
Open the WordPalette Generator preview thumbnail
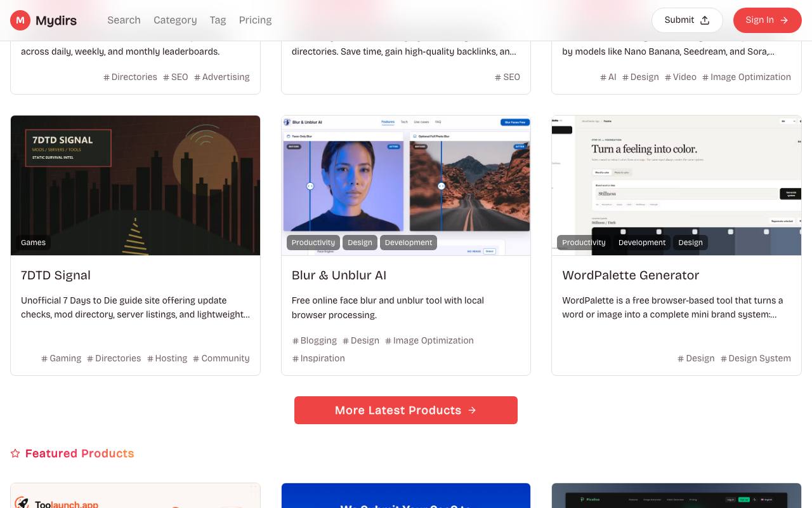pos(676,185)
